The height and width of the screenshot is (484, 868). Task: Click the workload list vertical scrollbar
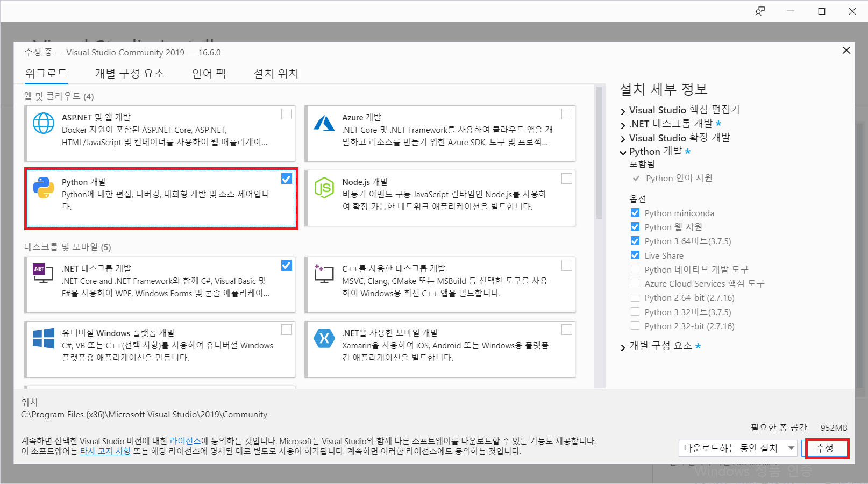click(599, 153)
